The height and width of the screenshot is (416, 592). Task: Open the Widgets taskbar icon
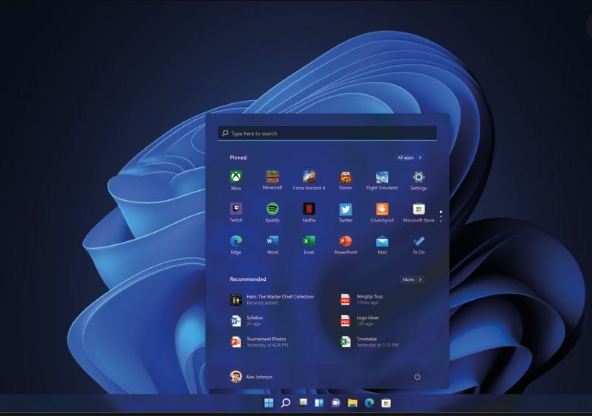pyautogui.click(x=319, y=403)
